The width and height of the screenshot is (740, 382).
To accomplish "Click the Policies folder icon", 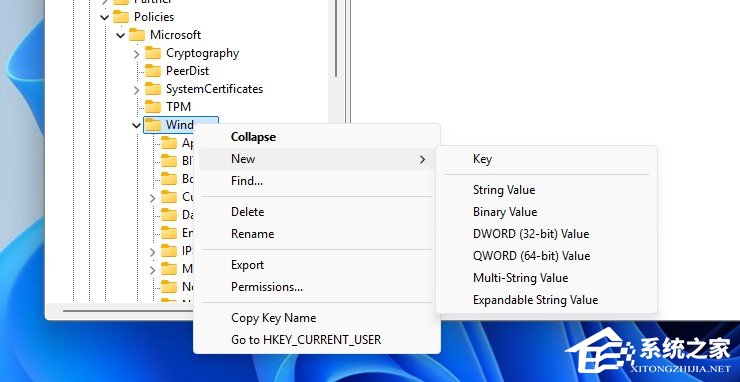I will pyautogui.click(x=121, y=17).
